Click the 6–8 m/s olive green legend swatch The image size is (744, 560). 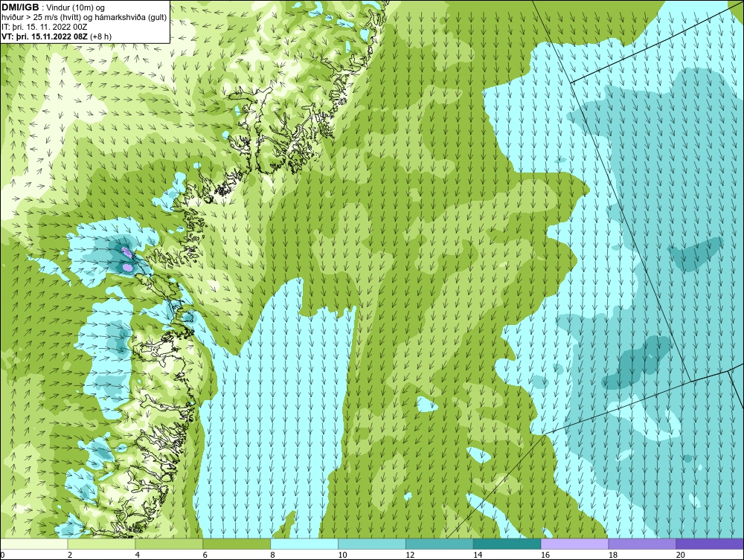tap(237, 544)
